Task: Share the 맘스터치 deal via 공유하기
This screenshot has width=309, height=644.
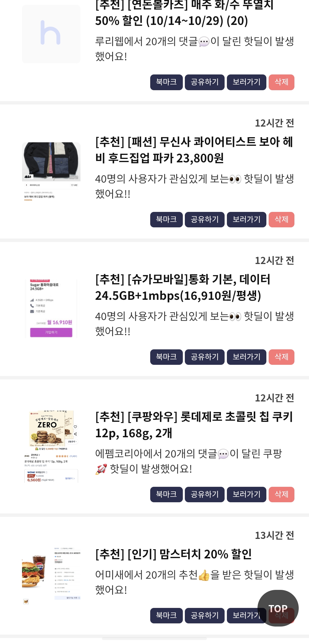Action: point(205,616)
